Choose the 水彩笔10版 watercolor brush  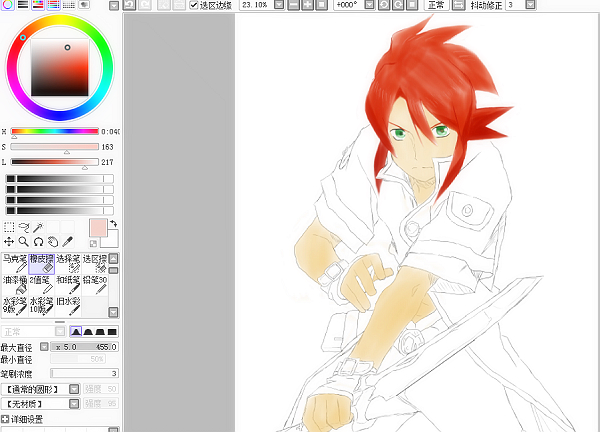click(42, 306)
